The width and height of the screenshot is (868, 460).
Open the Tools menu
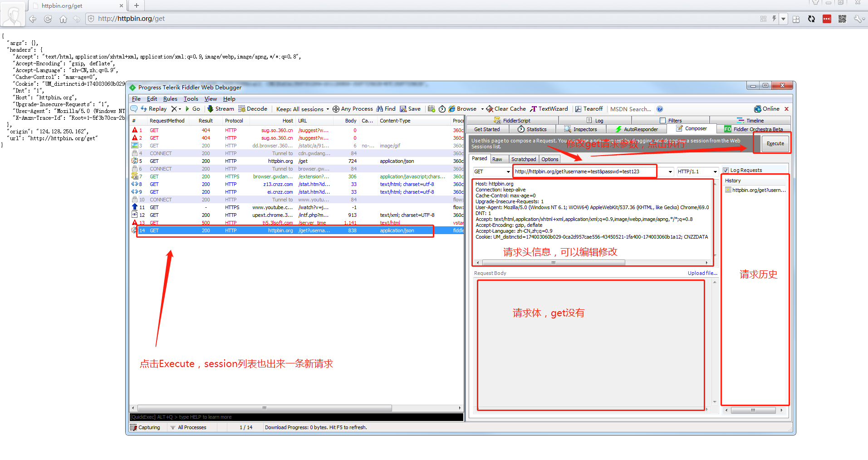click(191, 99)
